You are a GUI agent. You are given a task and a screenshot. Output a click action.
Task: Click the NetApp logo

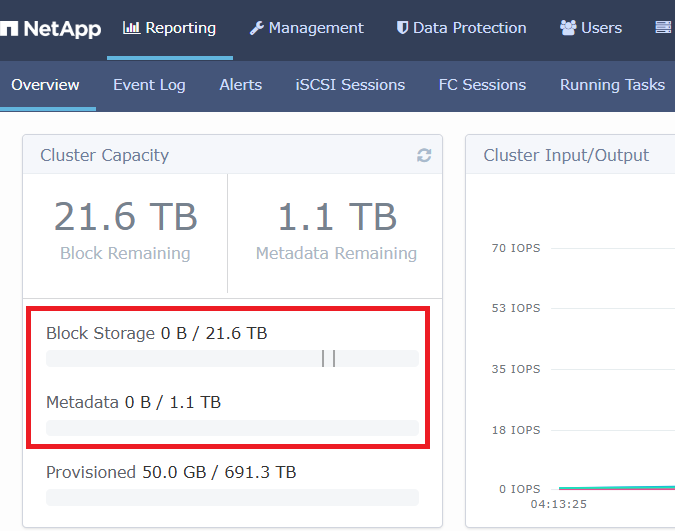pyautogui.click(x=52, y=28)
